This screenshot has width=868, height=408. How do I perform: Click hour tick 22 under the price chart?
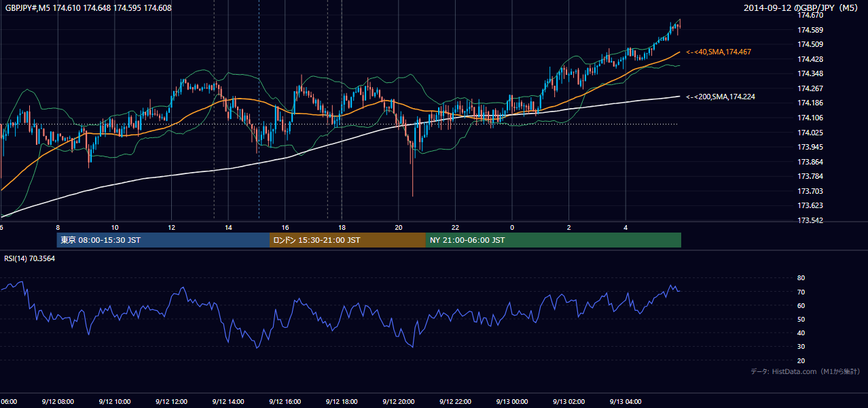(x=456, y=227)
